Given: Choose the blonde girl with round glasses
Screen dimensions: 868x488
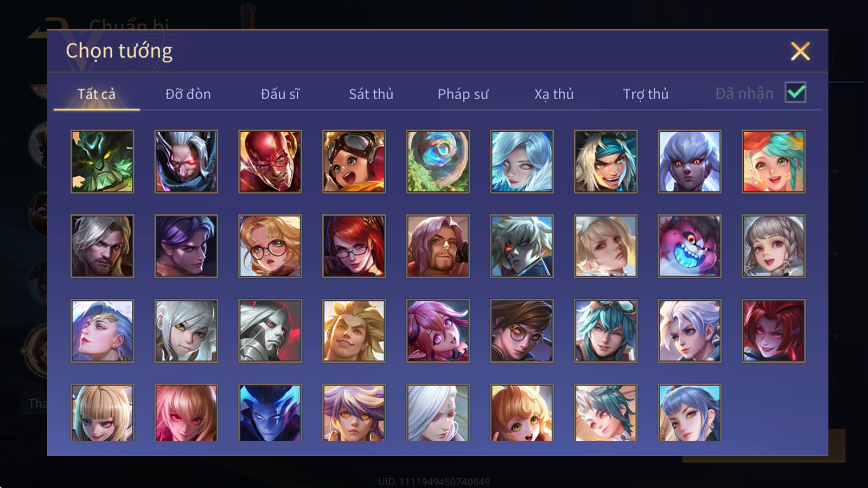Looking at the screenshot, I should 270,246.
